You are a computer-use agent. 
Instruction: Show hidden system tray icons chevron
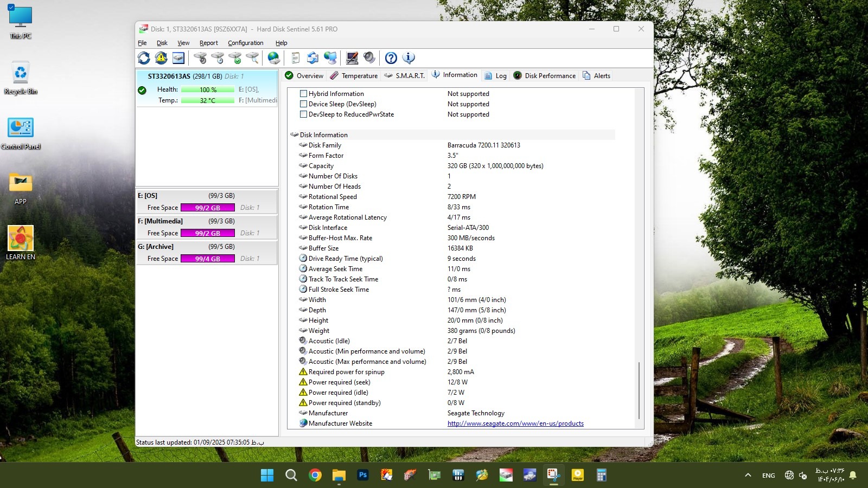748,476
